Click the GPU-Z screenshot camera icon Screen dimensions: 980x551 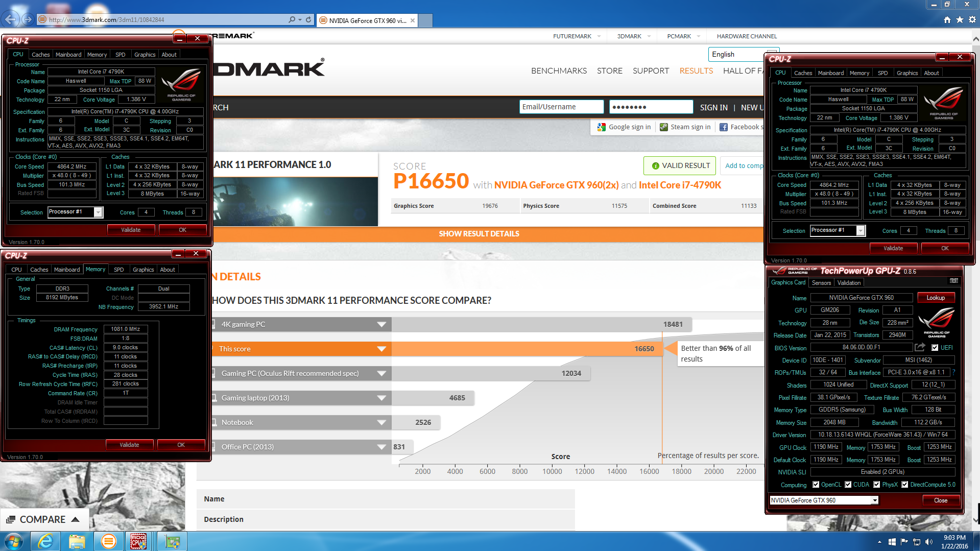[953, 281]
